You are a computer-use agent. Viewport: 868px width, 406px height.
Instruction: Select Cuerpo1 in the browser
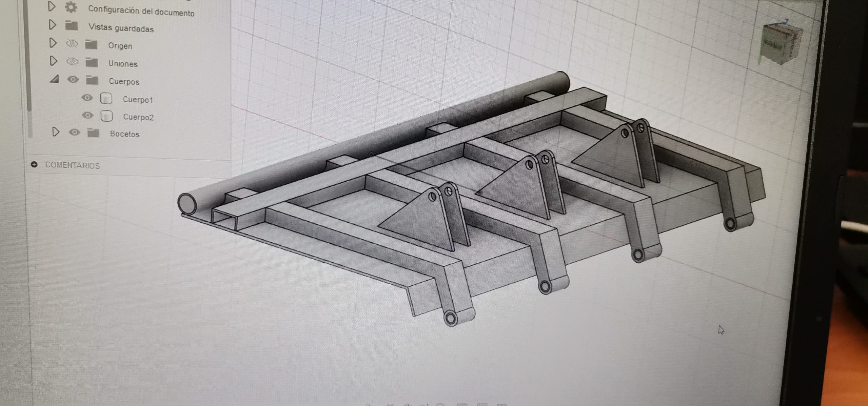click(138, 100)
